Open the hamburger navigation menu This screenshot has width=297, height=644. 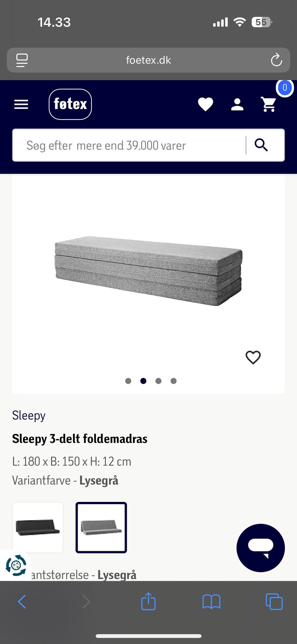(x=21, y=104)
